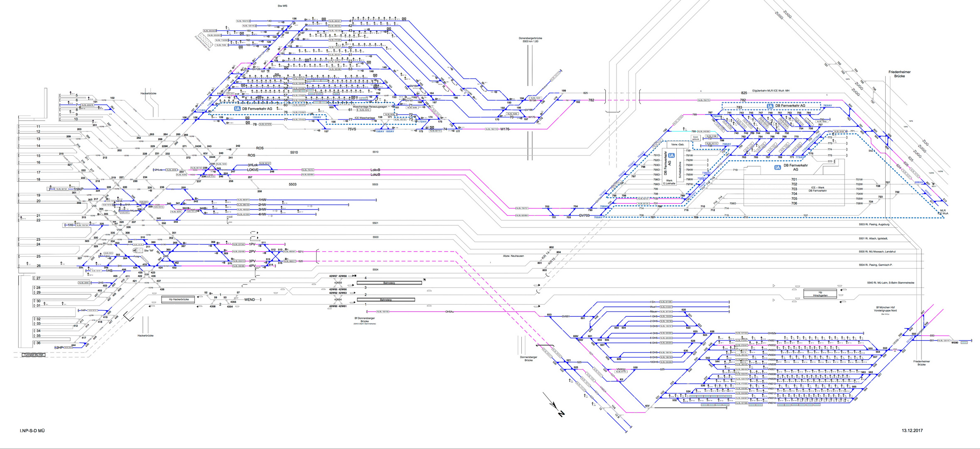Click the Waschanlage Reisezugwagen label
The image size is (980, 449).
(x=370, y=107)
